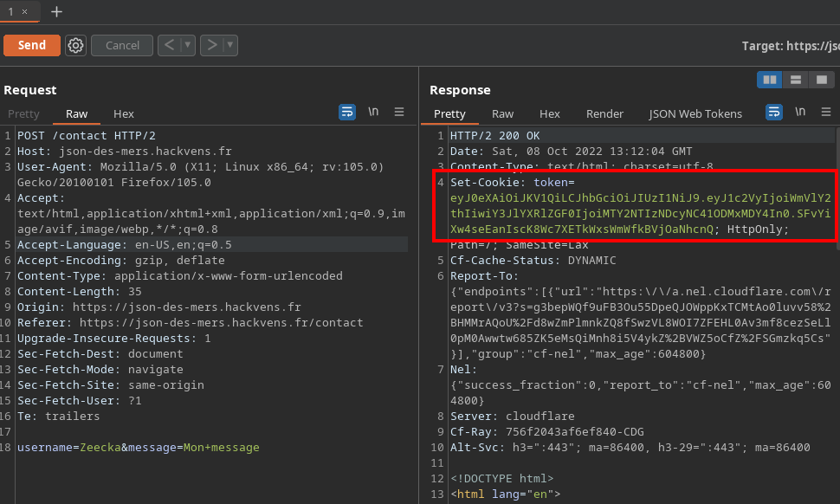
Task: Switch to combined single-panel layout
Action: [x=820, y=80]
